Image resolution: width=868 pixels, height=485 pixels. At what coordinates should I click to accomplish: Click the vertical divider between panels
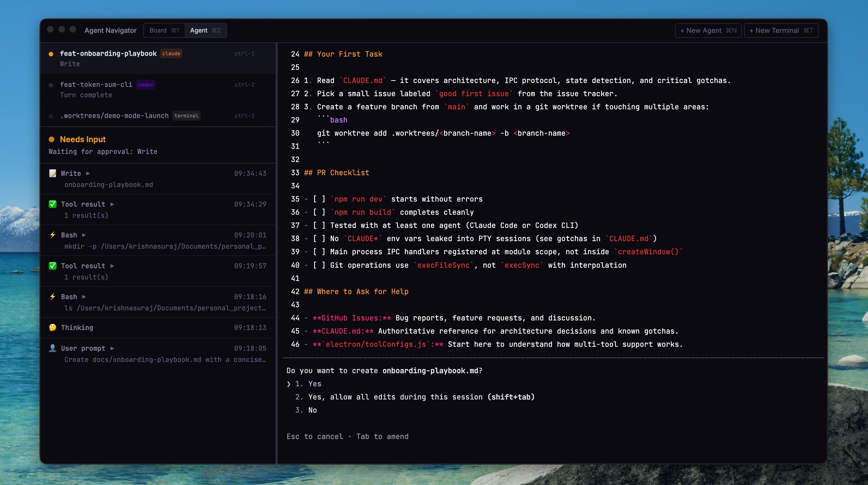[x=277, y=253]
